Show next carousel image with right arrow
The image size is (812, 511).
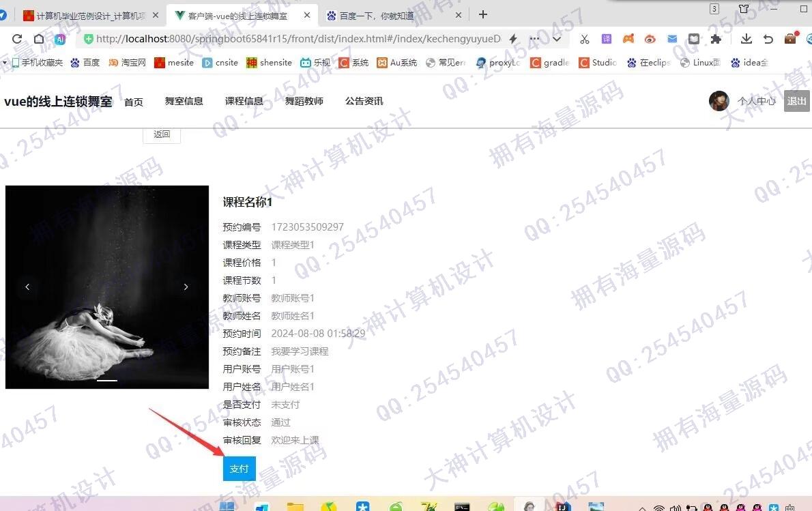click(x=186, y=287)
